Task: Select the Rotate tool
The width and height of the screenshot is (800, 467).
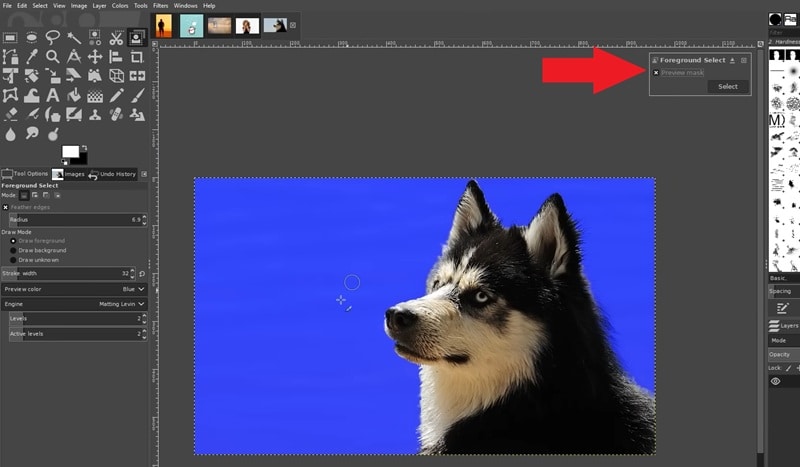Action: (32, 76)
